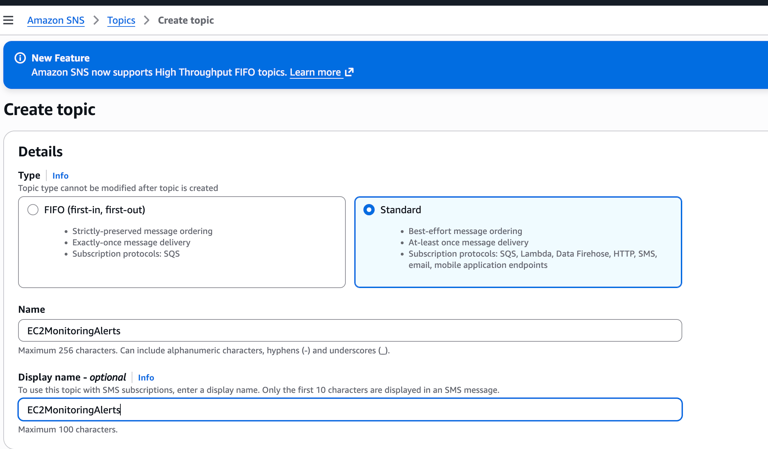
Task: Open the hamburger navigation menu
Action: point(8,20)
